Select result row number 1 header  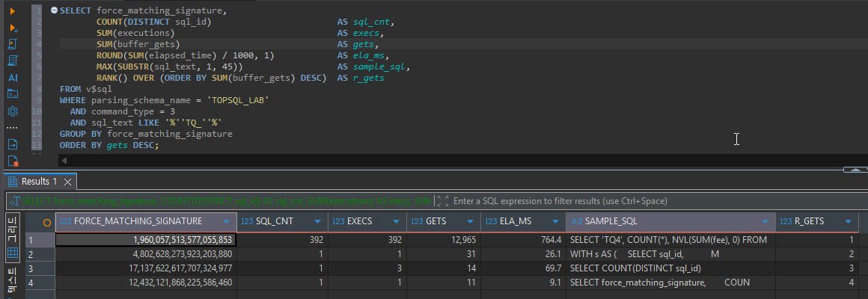[x=40, y=240]
